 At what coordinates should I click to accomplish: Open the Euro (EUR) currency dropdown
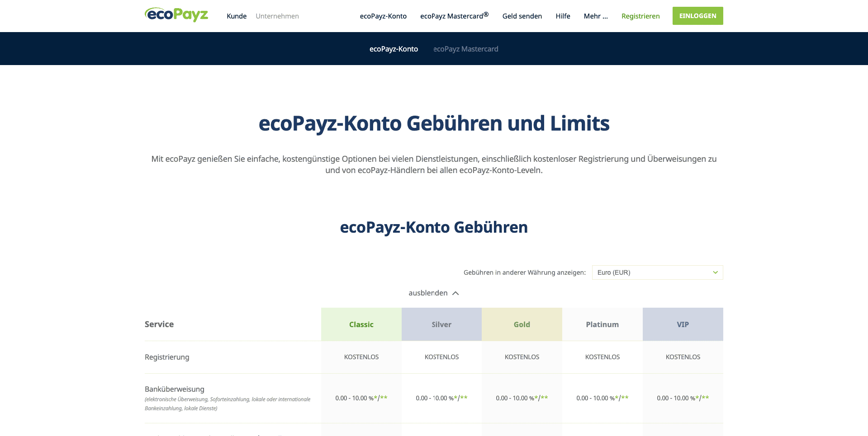click(657, 272)
